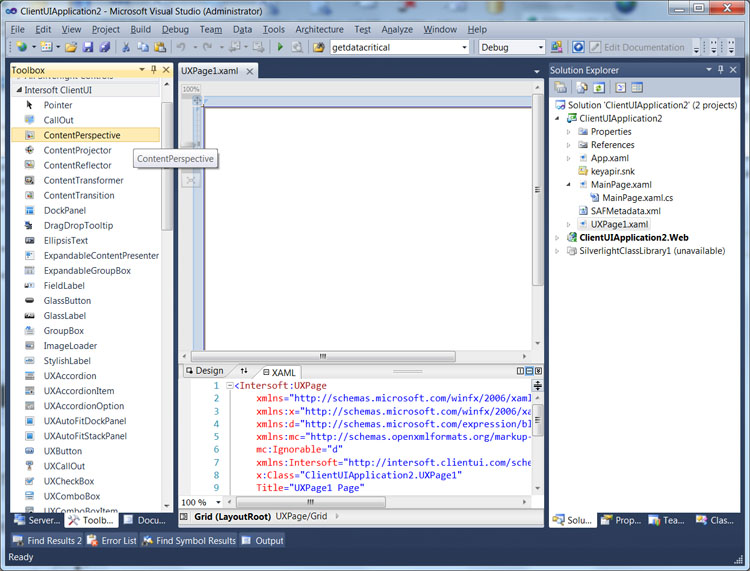Click the blue help circle toolbar icon
The height and width of the screenshot is (571, 750).
coord(578,47)
